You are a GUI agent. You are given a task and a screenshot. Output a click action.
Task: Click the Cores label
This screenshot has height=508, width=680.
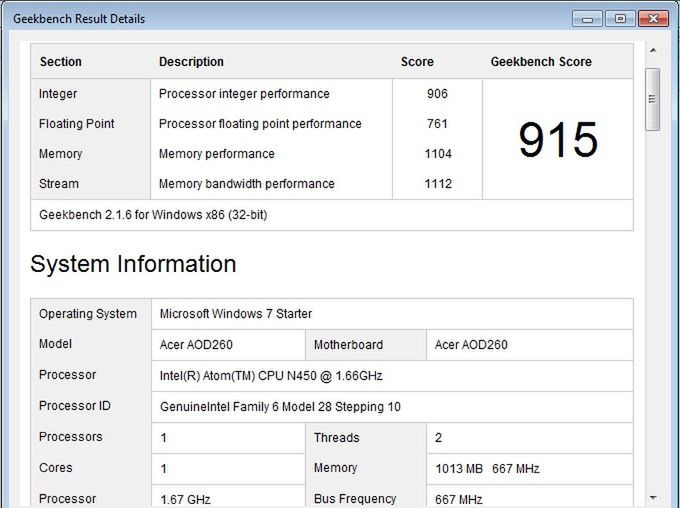(x=56, y=468)
